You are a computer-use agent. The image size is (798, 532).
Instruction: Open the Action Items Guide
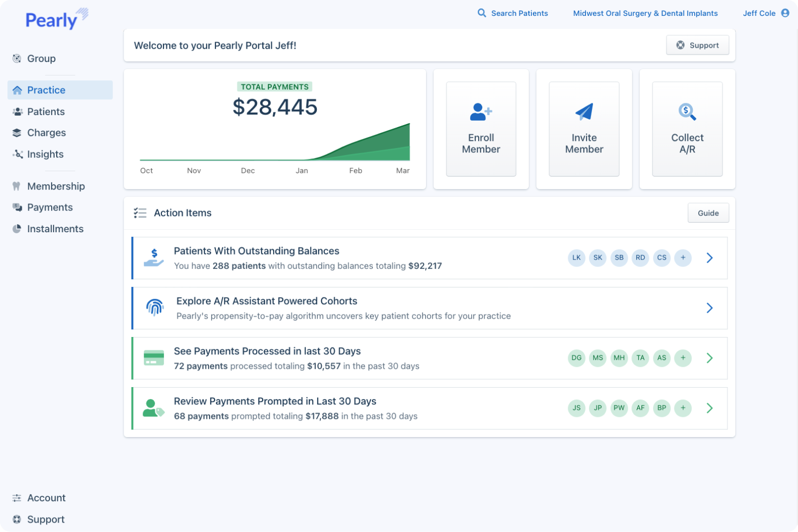[x=708, y=213]
